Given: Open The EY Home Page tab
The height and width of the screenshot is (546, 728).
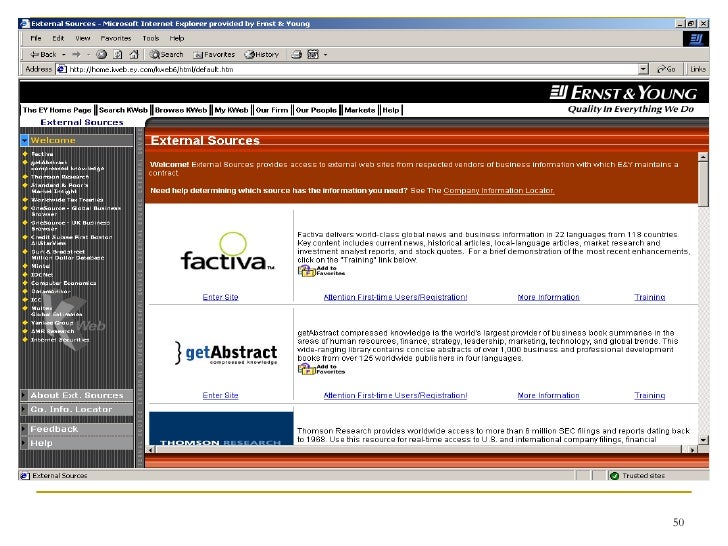Looking at the screenshot, I should [x=57, y=110].
